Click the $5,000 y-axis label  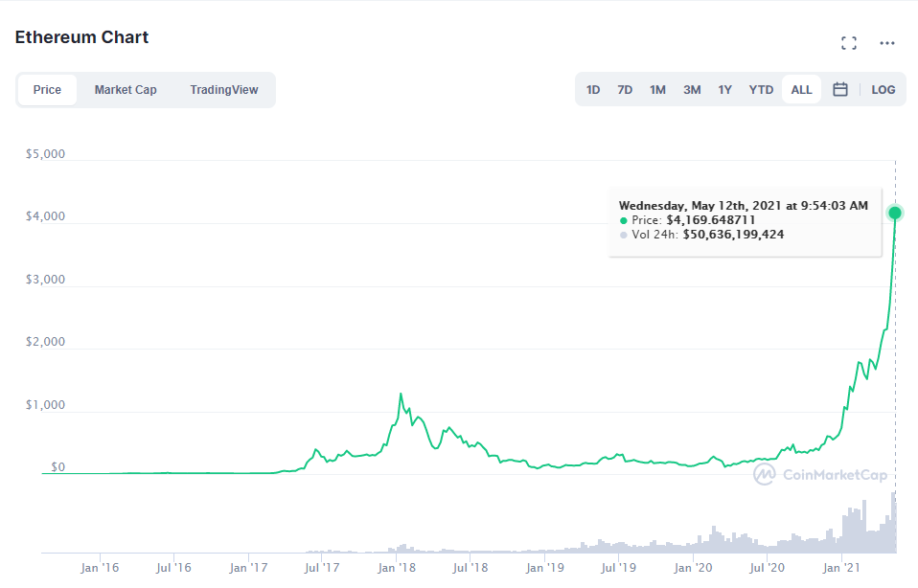[x=46, y=154]
